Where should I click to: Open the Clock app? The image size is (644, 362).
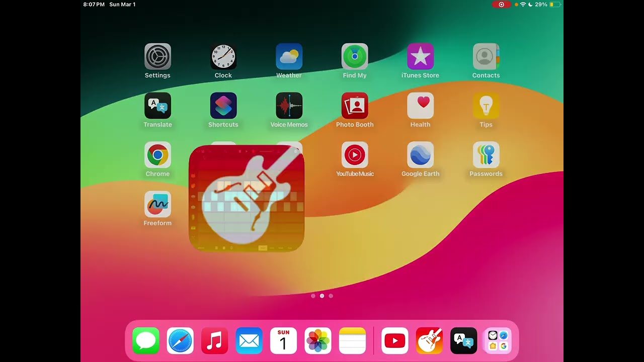tap(223, 56)
